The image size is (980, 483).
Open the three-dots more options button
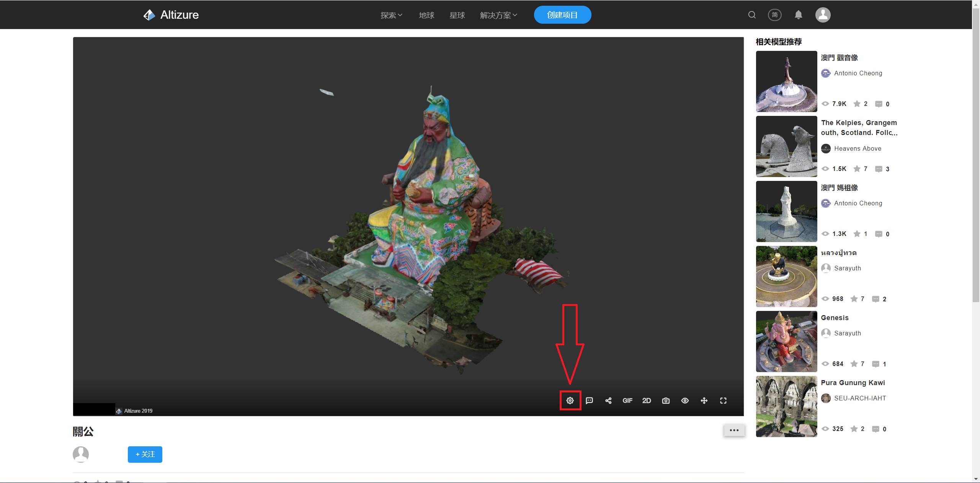734,430
